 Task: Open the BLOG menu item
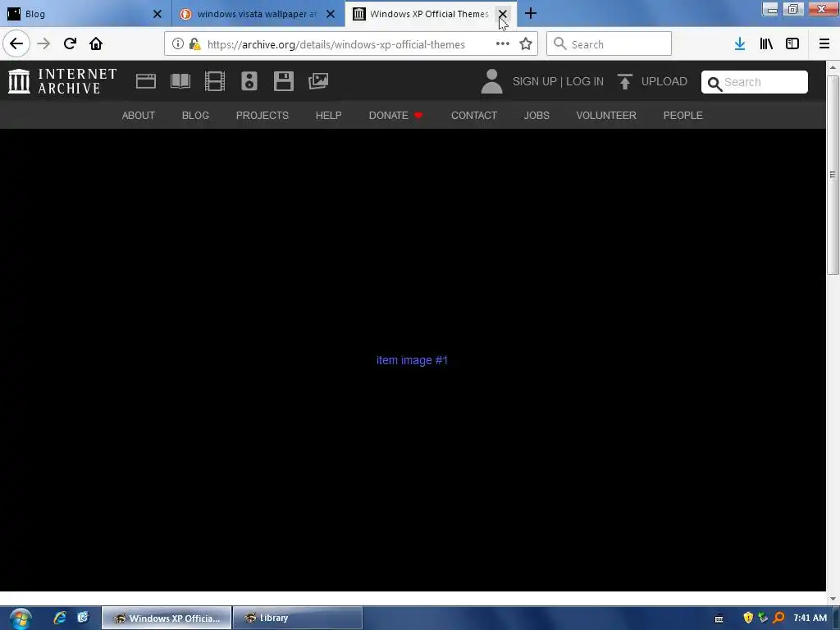pyautogui.click(x=195, y=115)
